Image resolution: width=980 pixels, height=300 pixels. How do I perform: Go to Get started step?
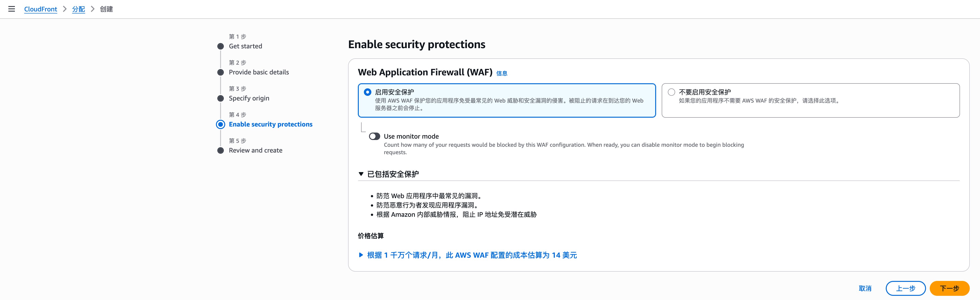[x=245, y=46]
